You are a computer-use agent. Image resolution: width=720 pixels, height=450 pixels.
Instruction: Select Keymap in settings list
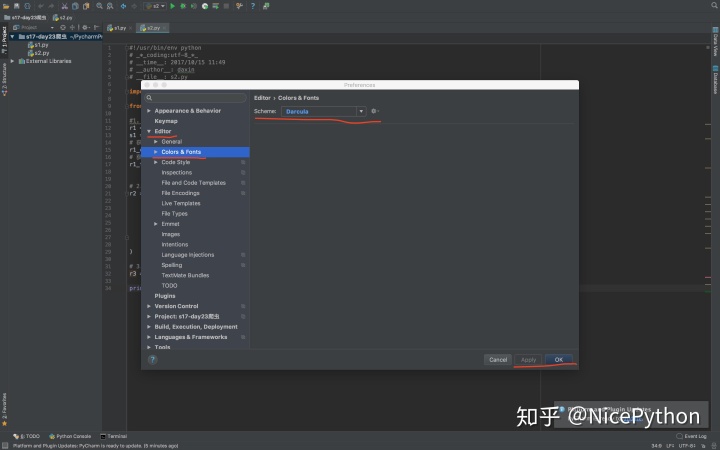click(x=166, y=121)
